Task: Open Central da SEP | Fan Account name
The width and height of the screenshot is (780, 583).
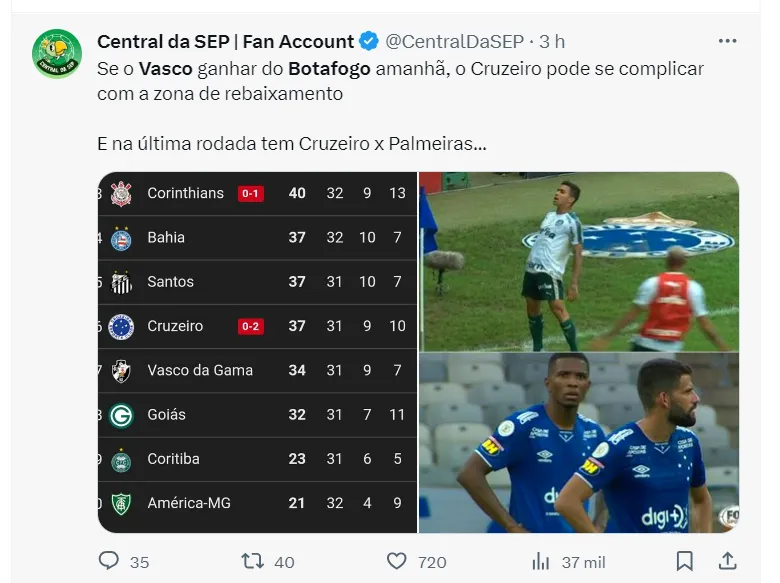Action: click(x=225, y=41)
